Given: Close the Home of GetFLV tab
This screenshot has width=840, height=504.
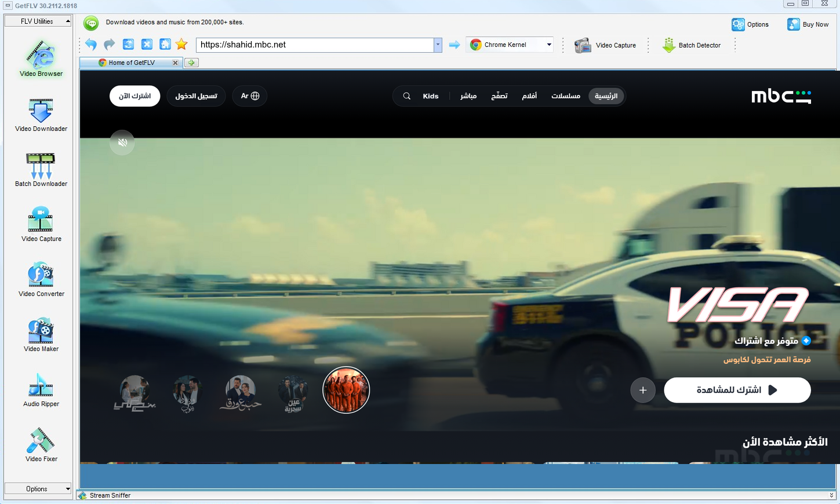Looking at the screenshot, I should click(x=175, y=63).
